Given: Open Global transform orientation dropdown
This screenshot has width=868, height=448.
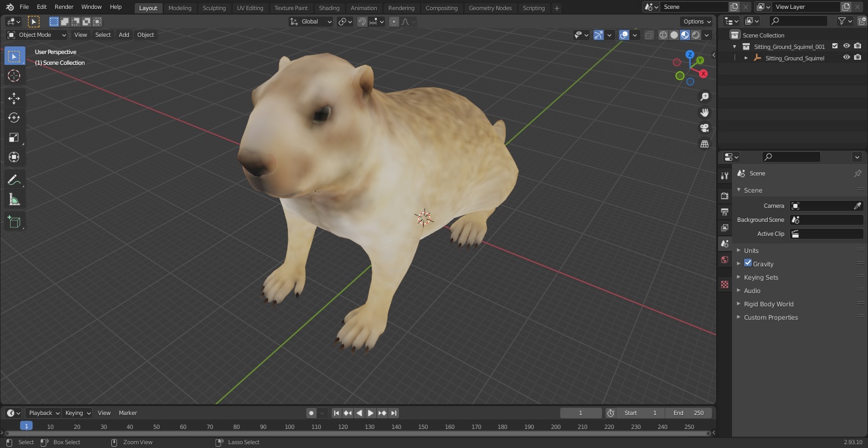Looking at the screenshot, I should 311,22.
